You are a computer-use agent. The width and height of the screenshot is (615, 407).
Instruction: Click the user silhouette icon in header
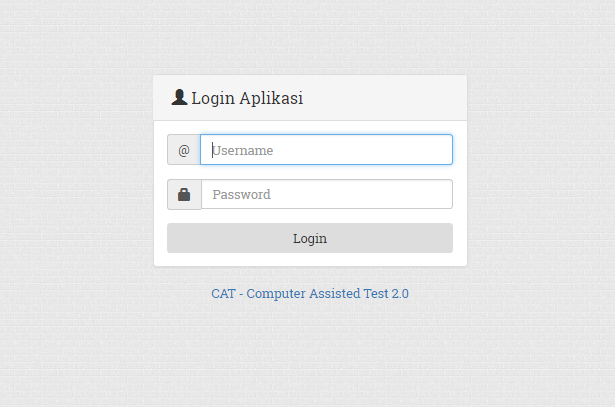coord(179,97)
